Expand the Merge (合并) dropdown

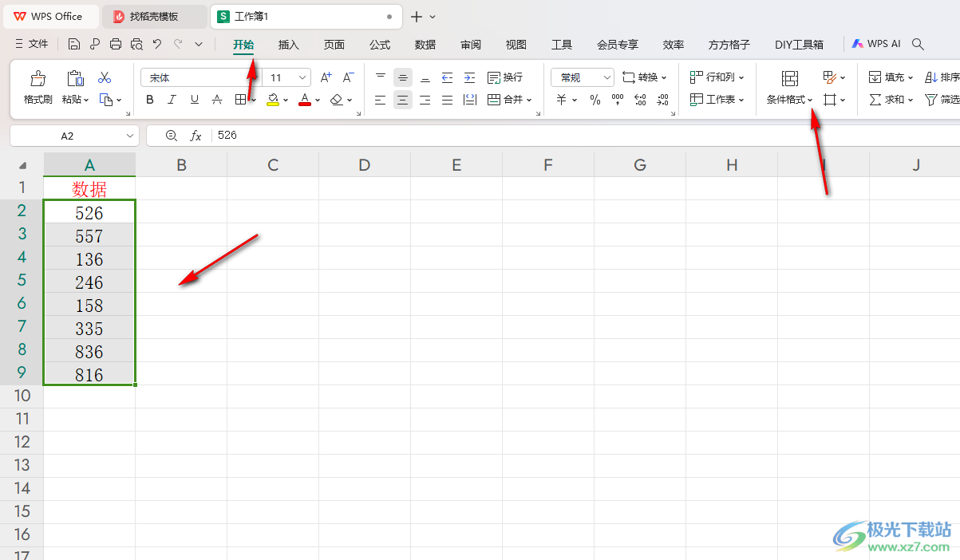pos(529,101)
